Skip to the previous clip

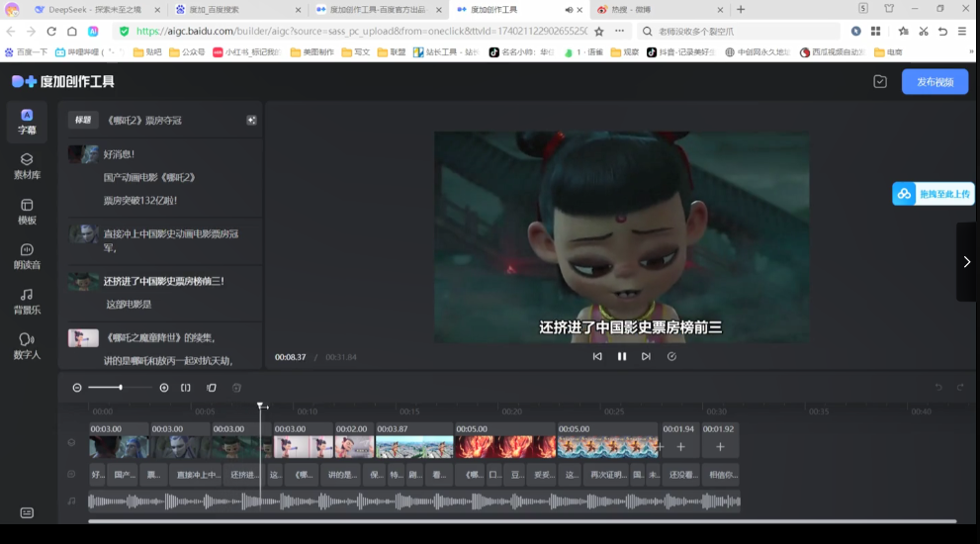pyautogui.click(x=597, y=356)
